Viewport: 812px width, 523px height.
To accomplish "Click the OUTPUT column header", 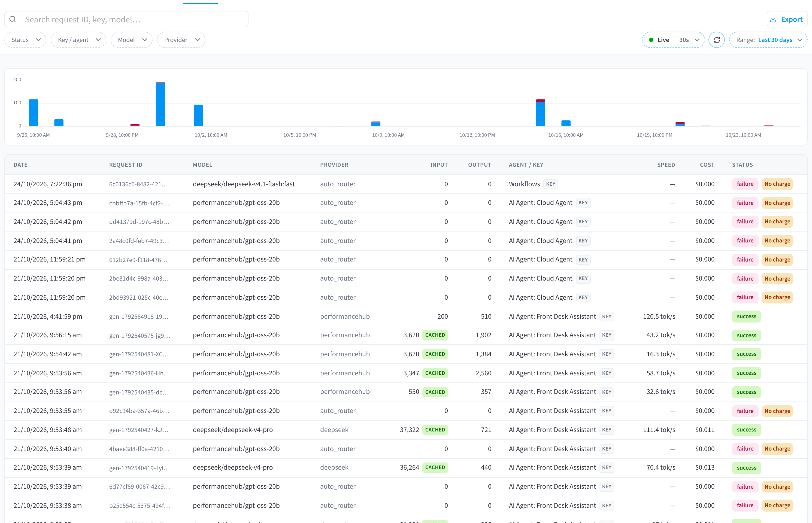I will [479, 165].
